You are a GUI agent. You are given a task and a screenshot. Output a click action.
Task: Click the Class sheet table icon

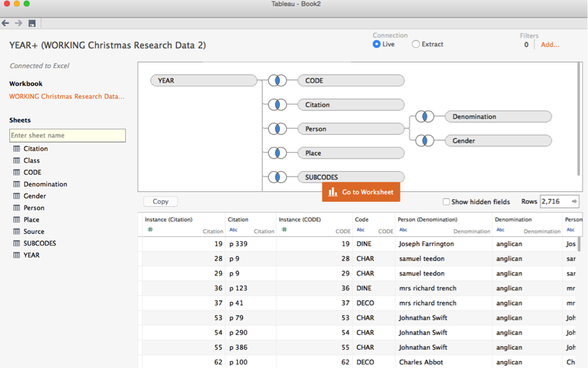17,161
